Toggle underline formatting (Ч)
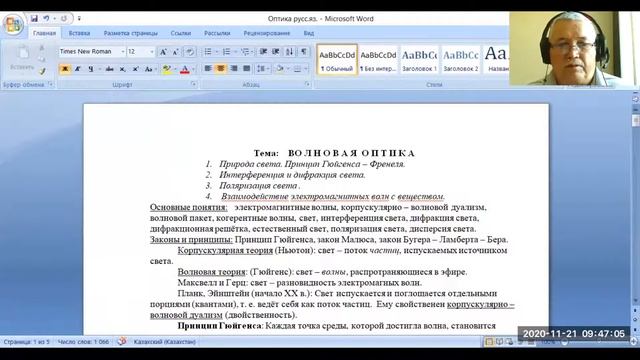Viewport: 640px width, 360px height. click(91, 69)
